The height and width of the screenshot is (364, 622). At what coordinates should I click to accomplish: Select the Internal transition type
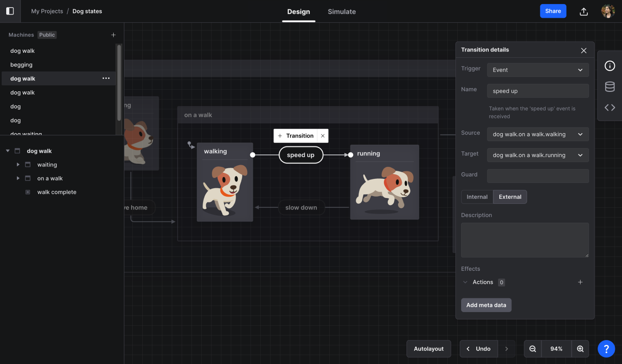[477, 197]
